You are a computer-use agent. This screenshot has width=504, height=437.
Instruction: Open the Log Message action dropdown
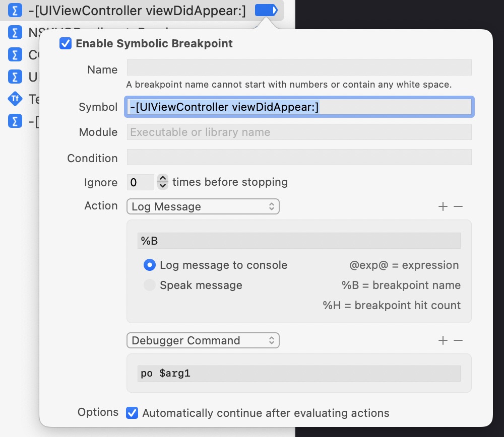203,206
